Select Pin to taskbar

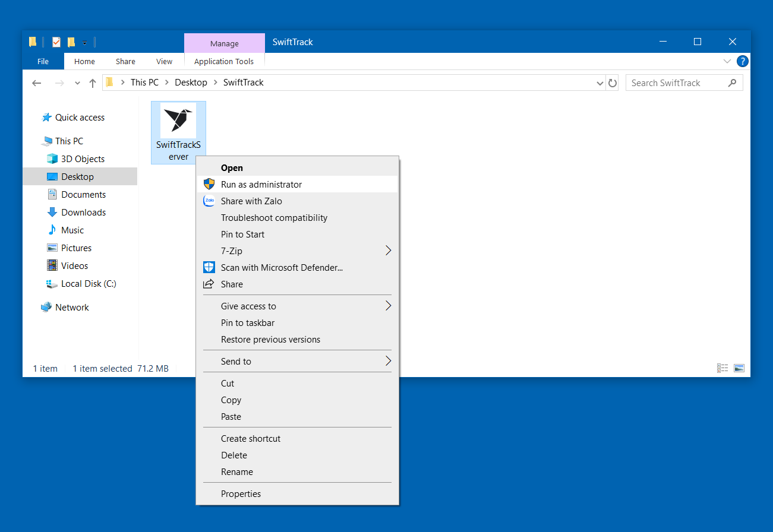(297, 323)
